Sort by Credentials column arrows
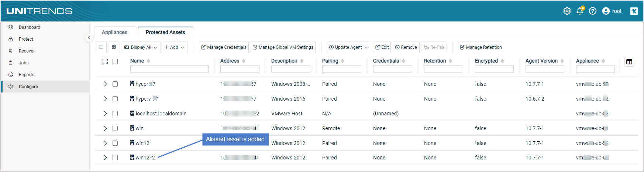The image size is (644, 172). [403, 61]
